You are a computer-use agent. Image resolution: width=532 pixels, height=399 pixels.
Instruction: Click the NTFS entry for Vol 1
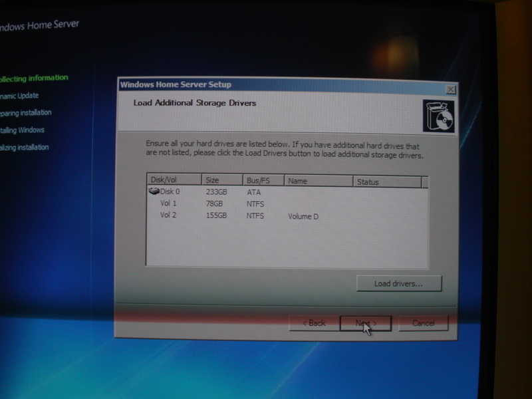[255, 204]
